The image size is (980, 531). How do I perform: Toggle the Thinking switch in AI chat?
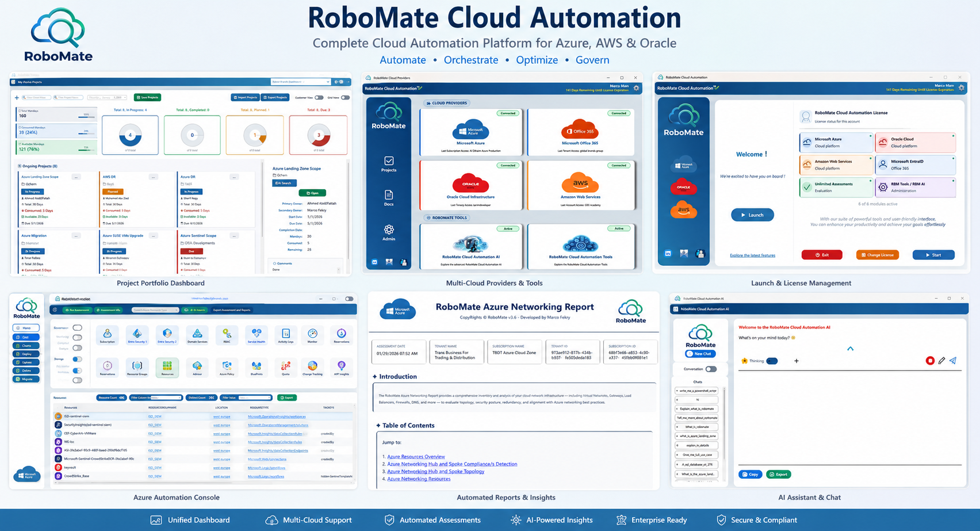point(772,361)
